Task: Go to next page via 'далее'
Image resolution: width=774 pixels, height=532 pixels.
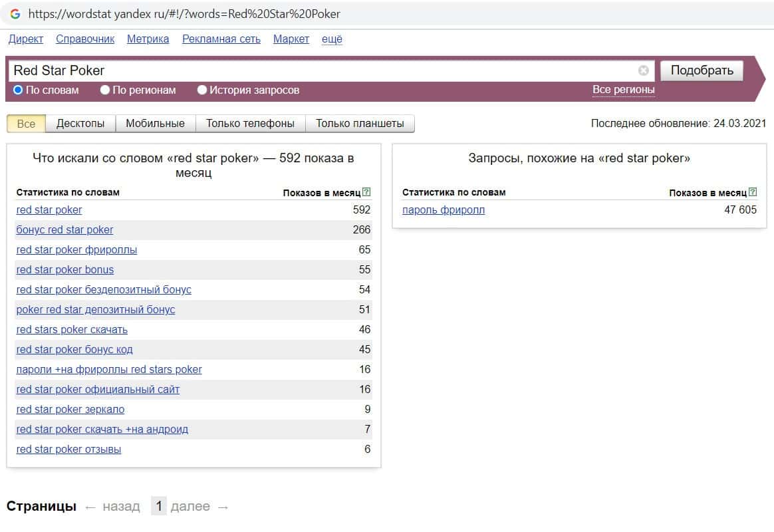Action: pos(190,507)
